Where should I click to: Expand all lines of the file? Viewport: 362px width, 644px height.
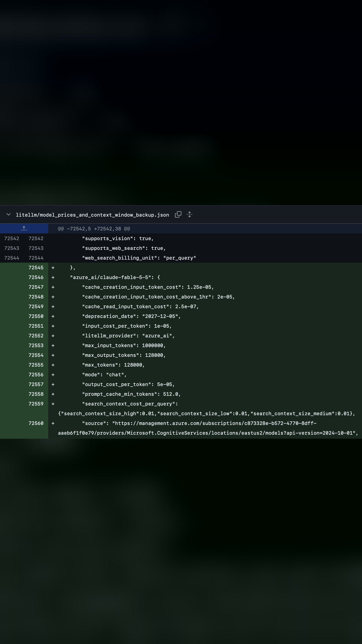coord(189,215)
